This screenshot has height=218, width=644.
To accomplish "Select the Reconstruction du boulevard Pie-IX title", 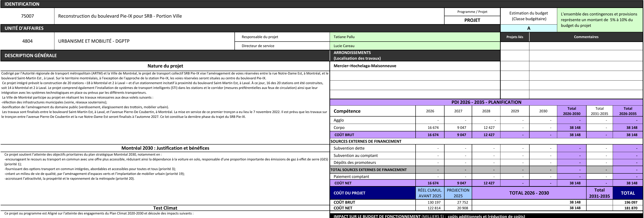I will 120,16.
